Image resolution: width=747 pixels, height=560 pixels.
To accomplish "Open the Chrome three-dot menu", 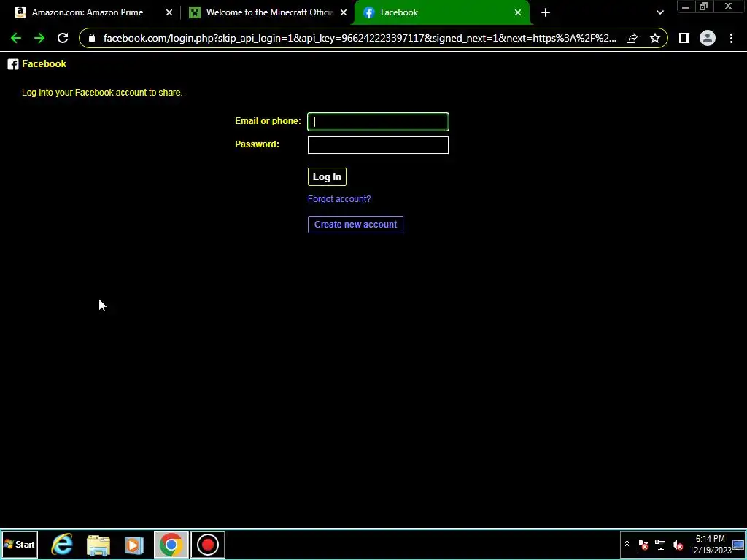I will coord(731,38).
